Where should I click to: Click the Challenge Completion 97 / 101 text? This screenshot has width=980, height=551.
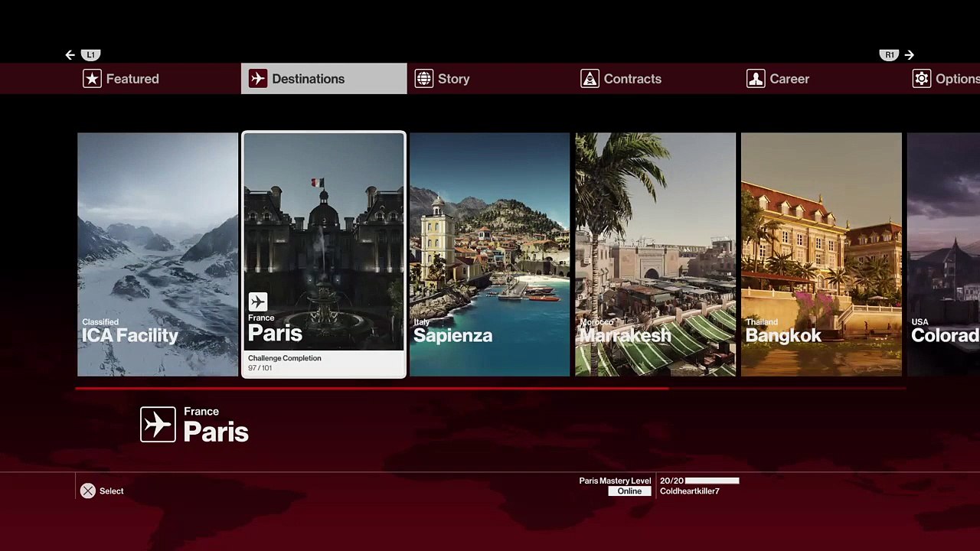pos(284,363)
